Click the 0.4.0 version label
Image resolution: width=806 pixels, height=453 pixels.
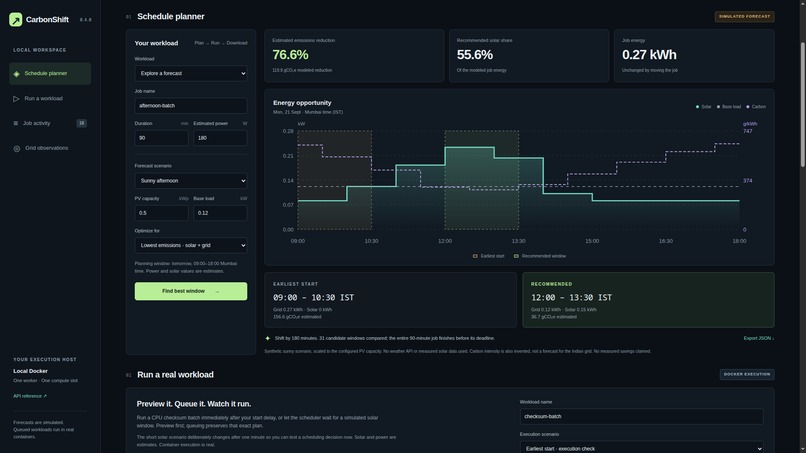(85, 20)
